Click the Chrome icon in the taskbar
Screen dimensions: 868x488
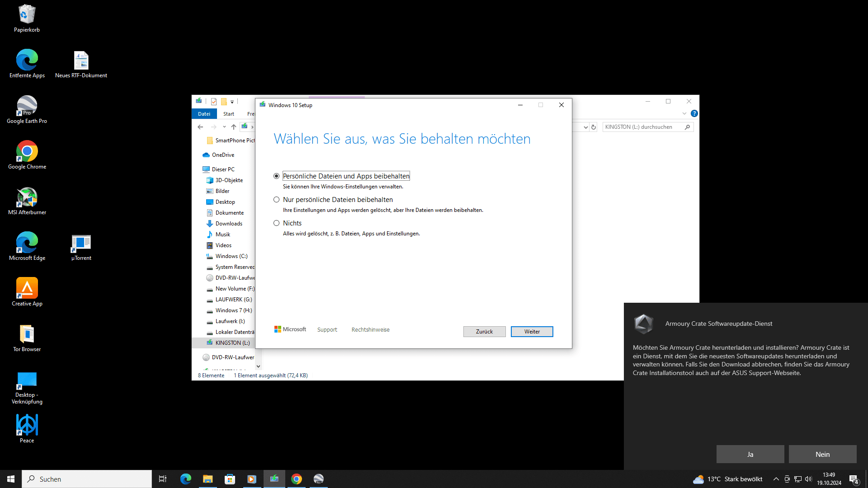coord(297,479)
